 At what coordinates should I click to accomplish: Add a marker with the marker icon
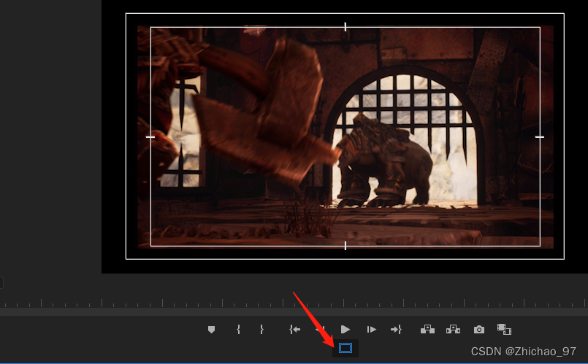(x=211, y=330)
